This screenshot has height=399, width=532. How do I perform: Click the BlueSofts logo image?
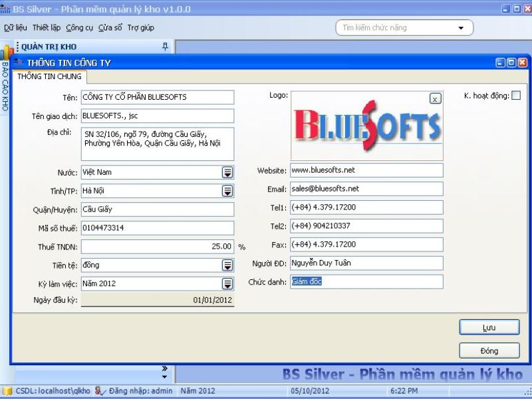pos(367,126)
